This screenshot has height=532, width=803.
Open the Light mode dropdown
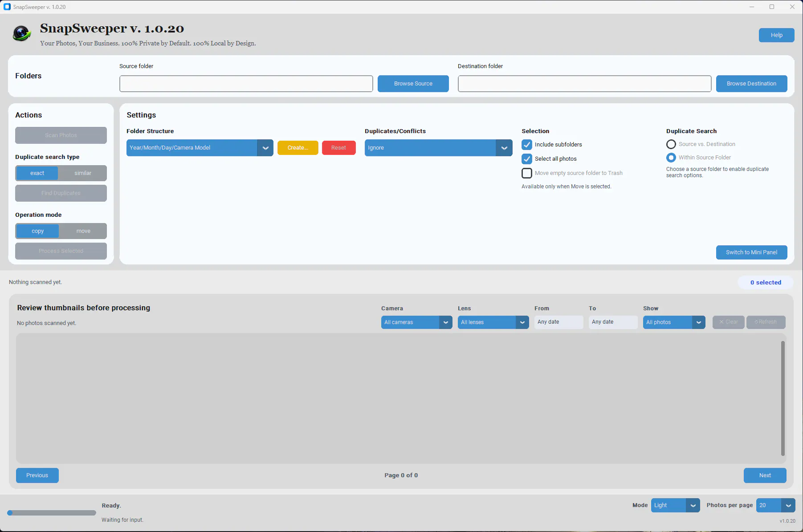pos(675,505)
